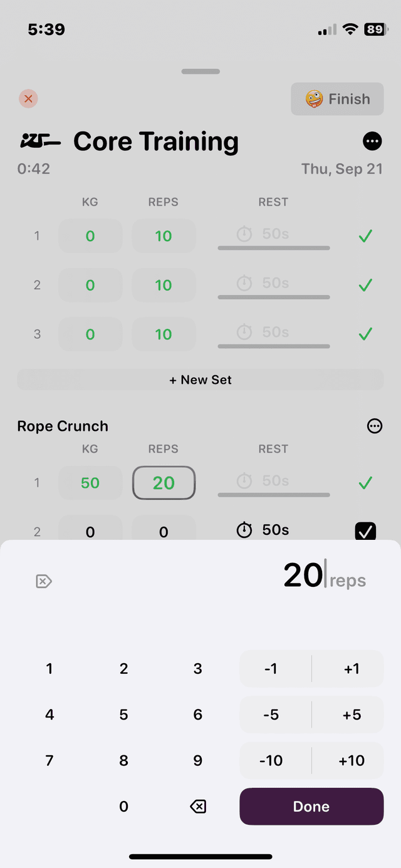
Task: Tap the Done button on the keypad
Action: click(x=311, y=806)
